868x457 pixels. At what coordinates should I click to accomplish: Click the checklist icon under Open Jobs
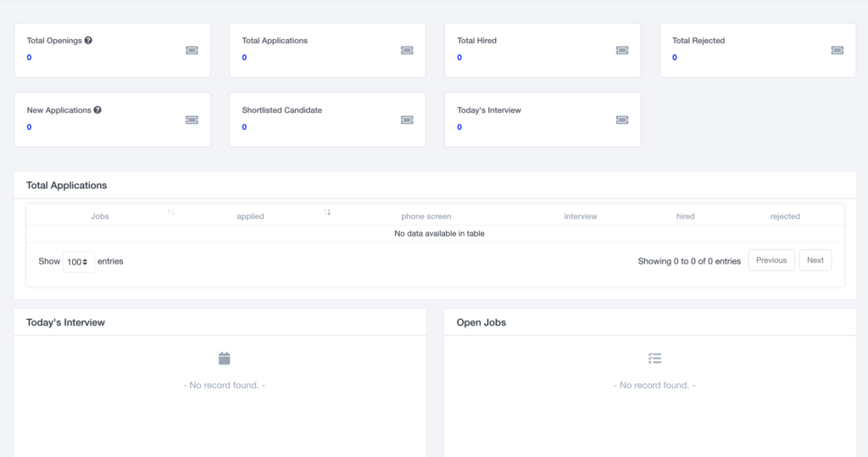tap(655, 359)
